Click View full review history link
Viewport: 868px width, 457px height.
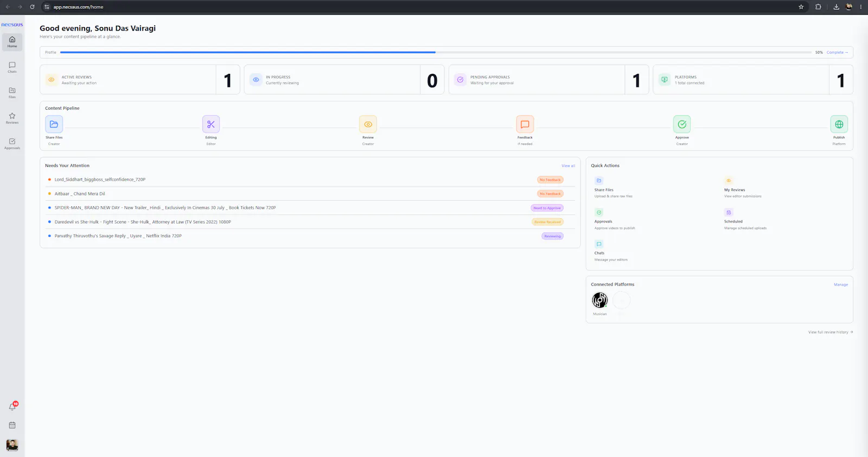[x=830, y=332]
